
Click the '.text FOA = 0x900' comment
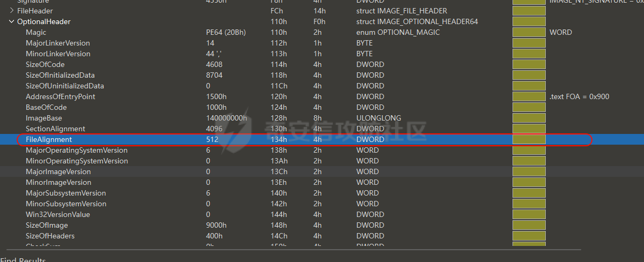[x=579, y=96]
